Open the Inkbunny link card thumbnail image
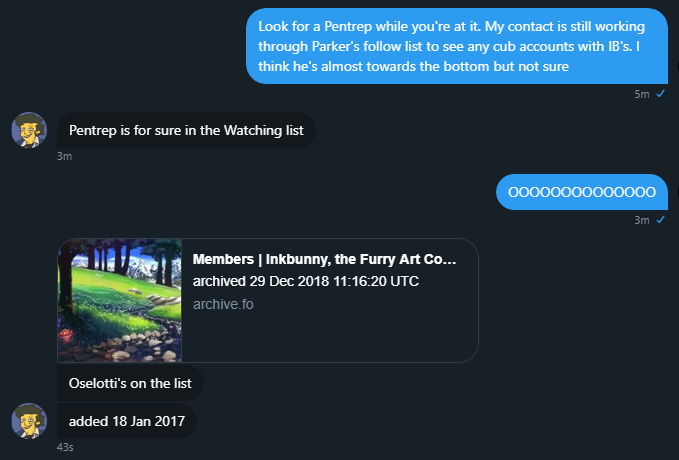The height and width of the screenshot is (460, 679). [120, 301]
